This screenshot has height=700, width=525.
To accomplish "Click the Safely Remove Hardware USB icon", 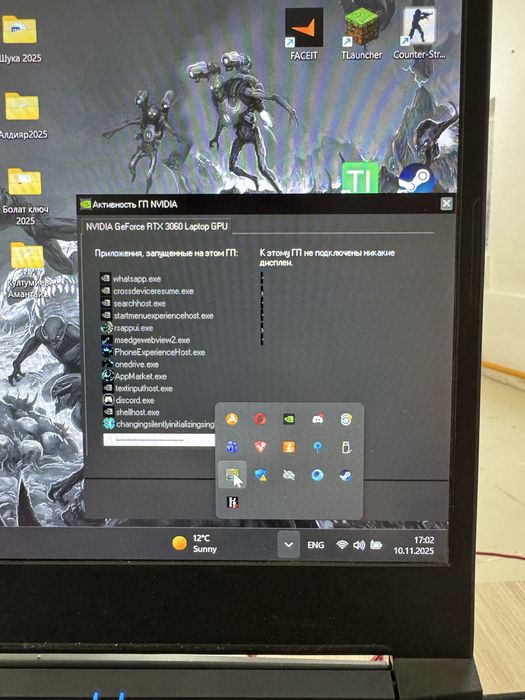I will (x=346, y=447).
